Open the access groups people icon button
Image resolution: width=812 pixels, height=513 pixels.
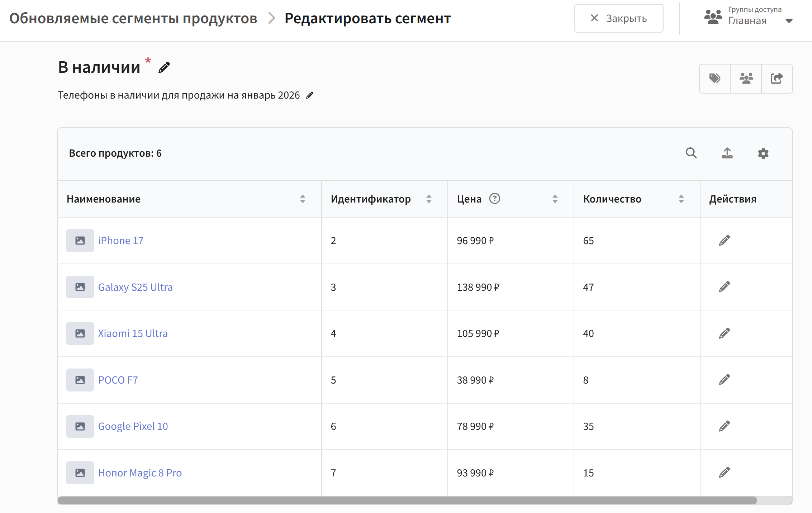pos(746,79)
